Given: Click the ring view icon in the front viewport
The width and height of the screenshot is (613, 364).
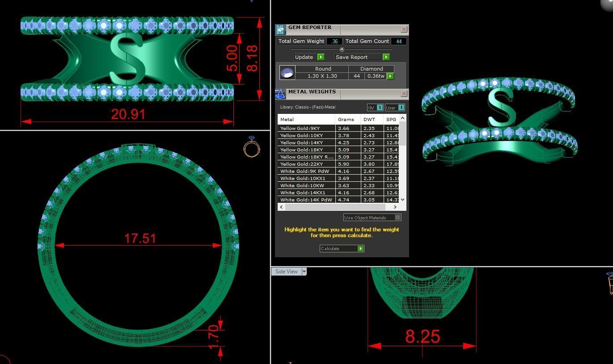Looking at the screenshot, I should coord(252,146).
